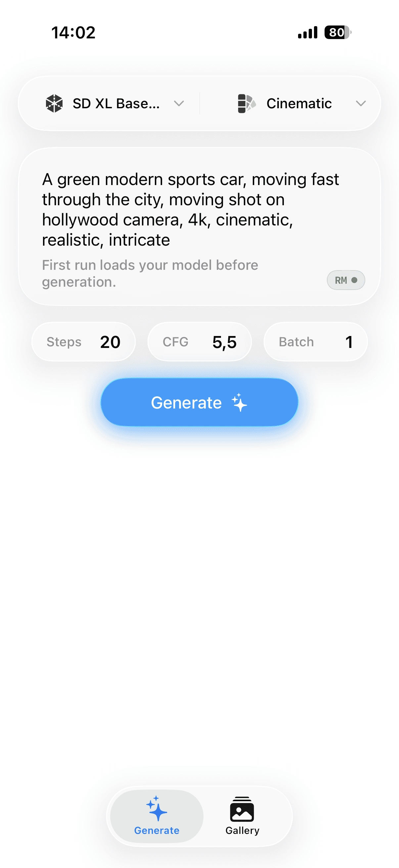This screenshot has width=399, height=868.
Task: Edit the green sports car prompt text
Action: (190, 210)
